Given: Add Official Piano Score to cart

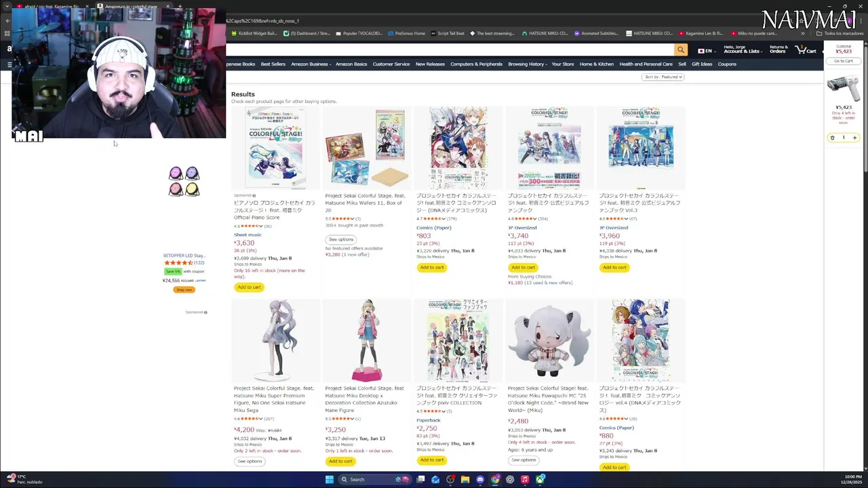Looking at the screenshot, I should (x=249, y=287).
